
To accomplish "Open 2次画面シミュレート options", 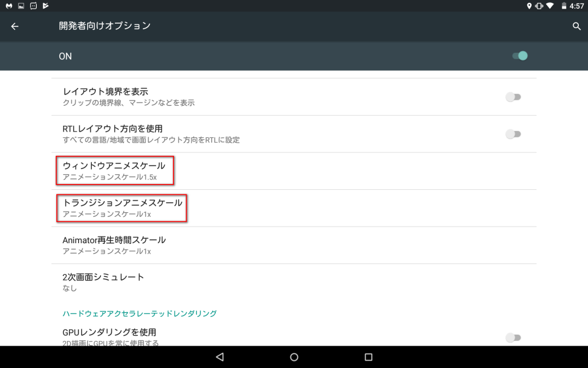I will pyautogui.click(x=103, y=282).
